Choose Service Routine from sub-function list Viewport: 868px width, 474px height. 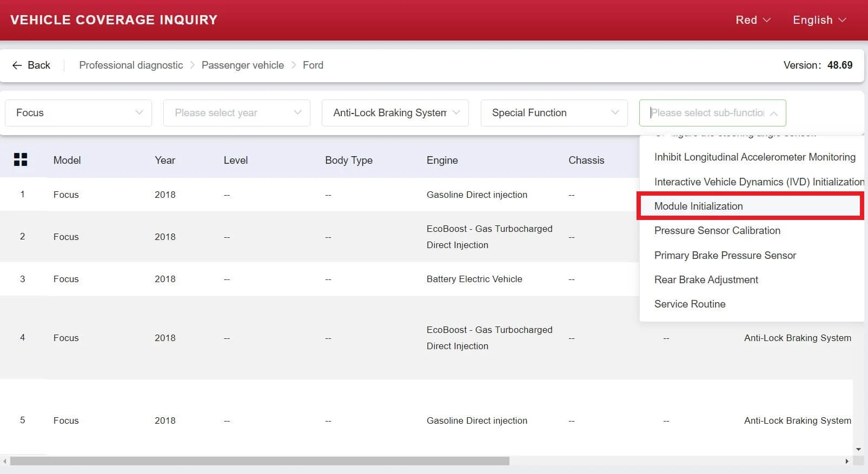coord(690,304)
